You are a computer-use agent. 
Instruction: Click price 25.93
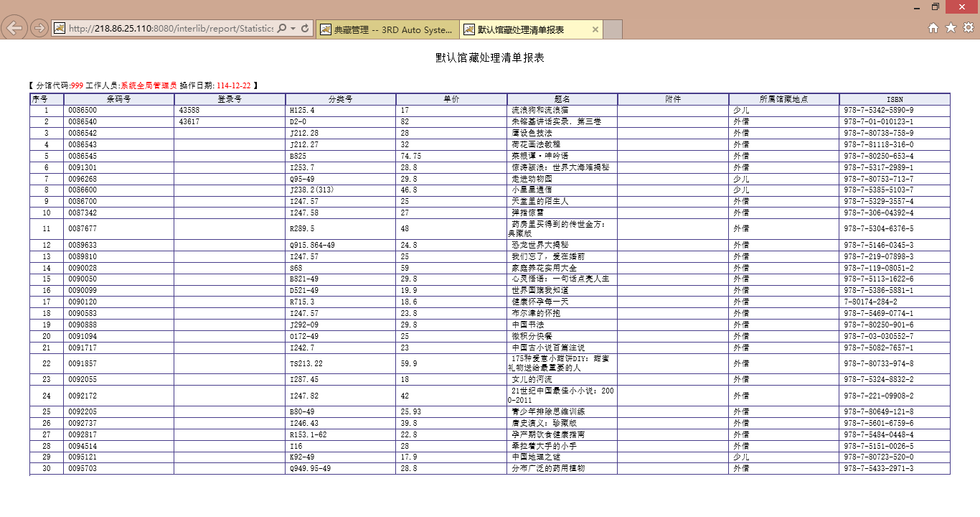pos(411,412)
